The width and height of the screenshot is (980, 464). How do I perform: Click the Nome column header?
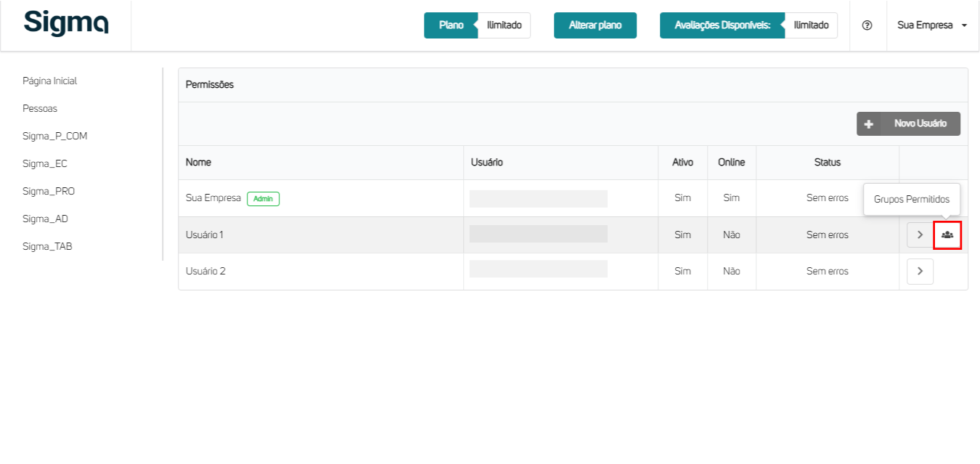pos(198,163)
